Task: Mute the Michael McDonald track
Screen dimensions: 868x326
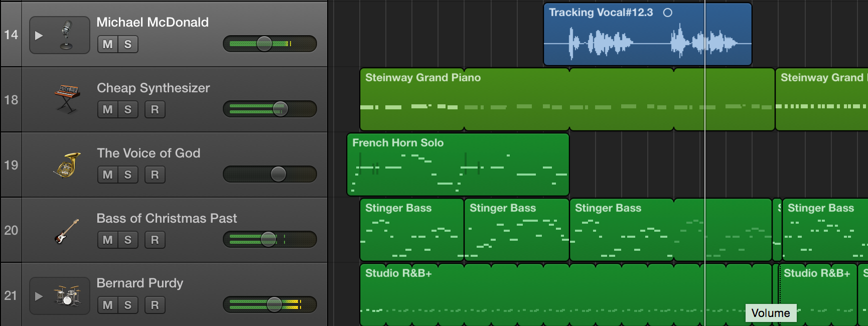Action: 107,44
